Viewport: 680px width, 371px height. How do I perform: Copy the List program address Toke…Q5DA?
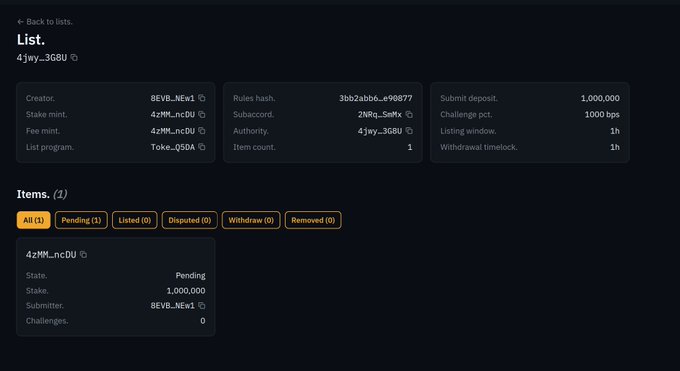pyautogui.click(x=202, y=147)
